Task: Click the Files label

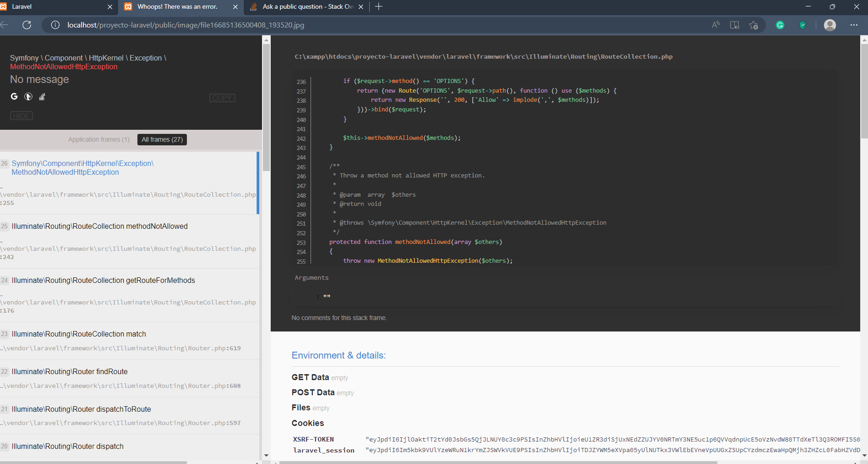Action: (x=301, y=408)
